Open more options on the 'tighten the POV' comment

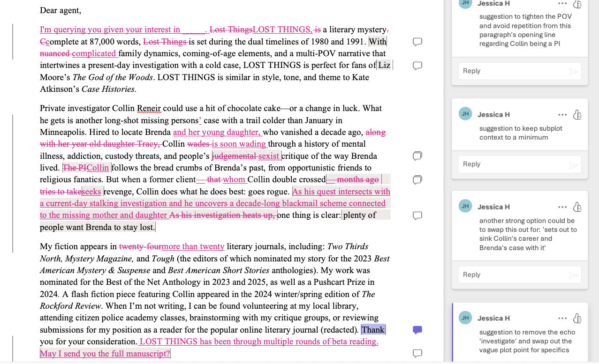pos(562,3)
